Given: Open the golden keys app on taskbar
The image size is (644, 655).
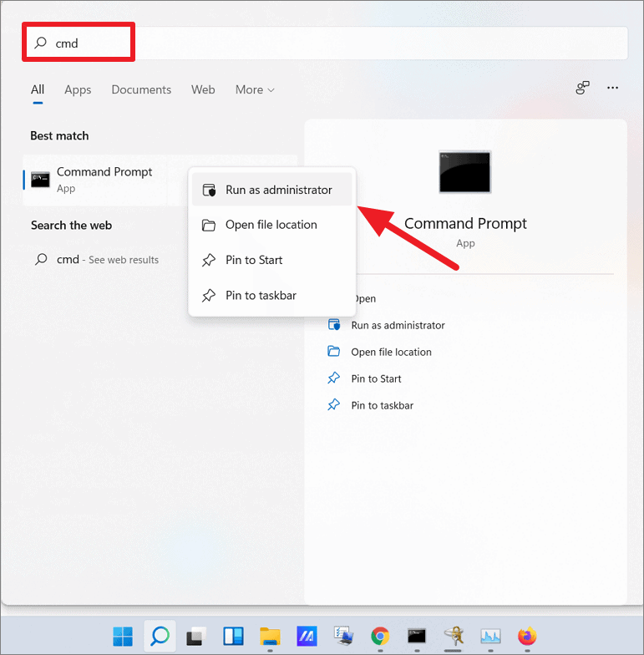Looking at the screenshot, I should (x=454, y=637).
